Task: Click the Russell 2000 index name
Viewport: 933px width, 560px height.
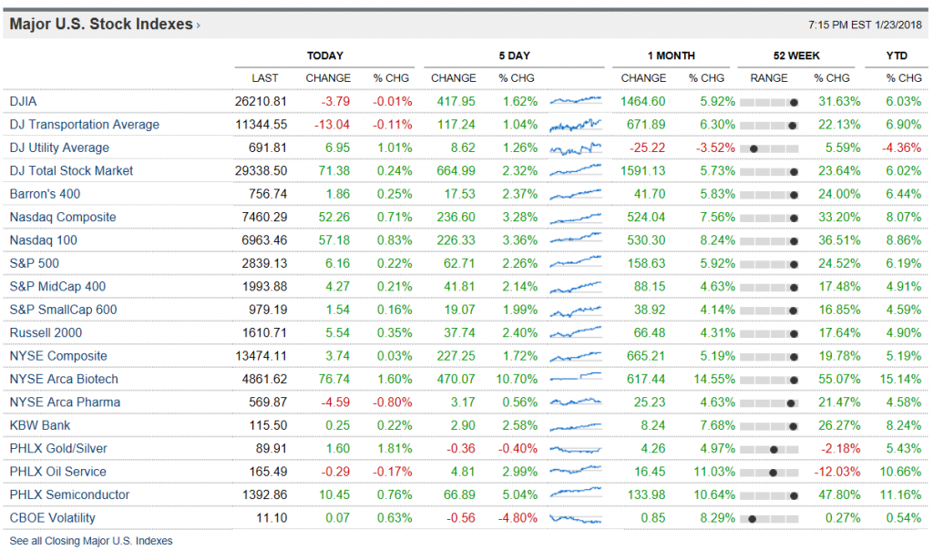Action: (46, 332)
